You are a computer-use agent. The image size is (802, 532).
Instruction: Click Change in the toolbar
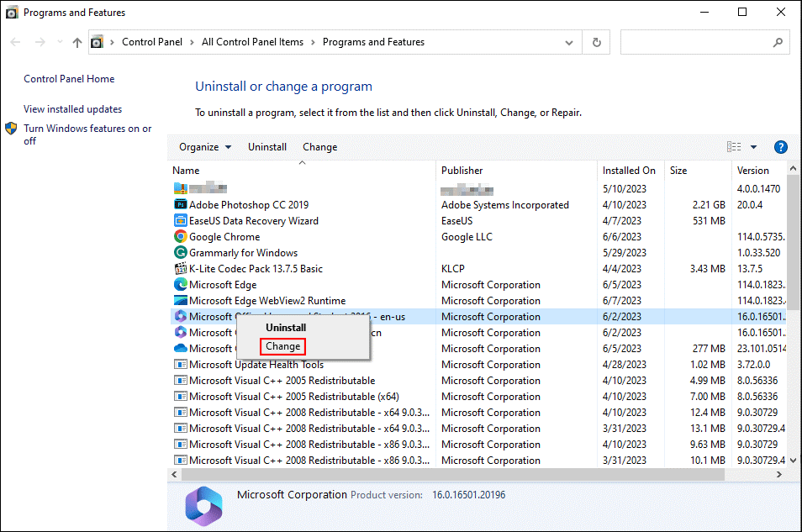tap(319, 147)
